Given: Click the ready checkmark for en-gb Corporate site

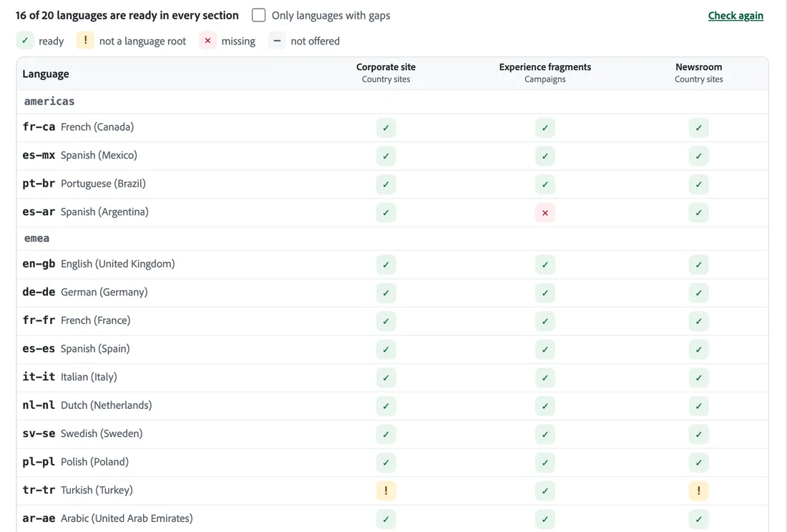Looking at the screenshot, I should [386, 265].
